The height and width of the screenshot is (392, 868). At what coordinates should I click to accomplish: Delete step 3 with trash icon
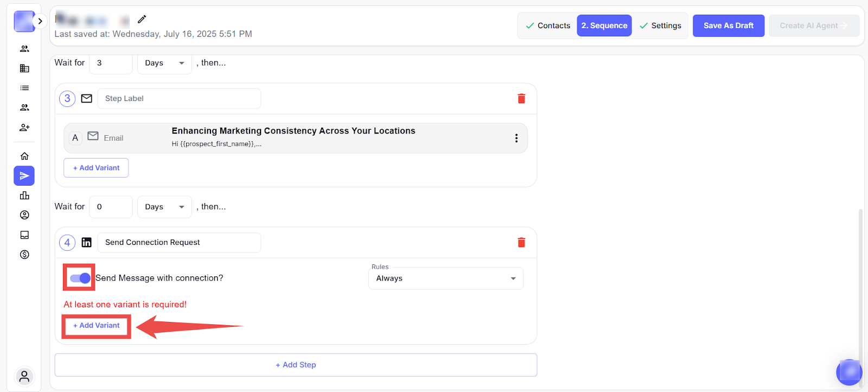tap(521, 98)
